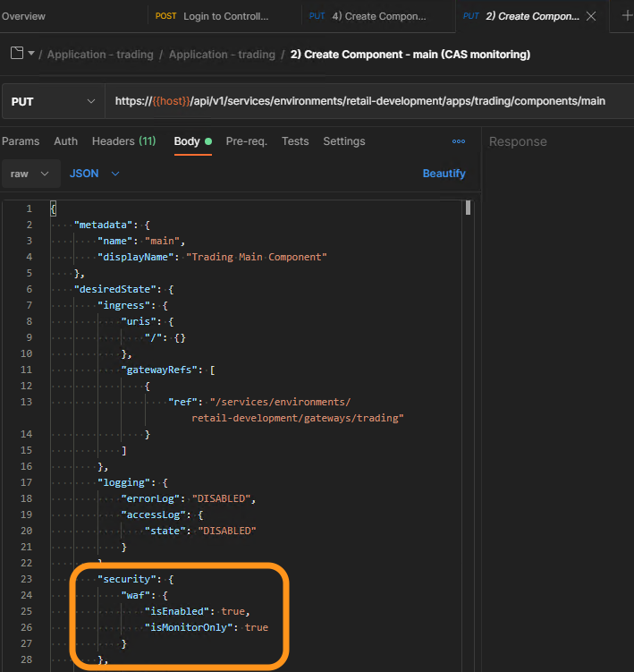
Task: Click the request name 2) Create Component - main
Action: click(410, 55)
